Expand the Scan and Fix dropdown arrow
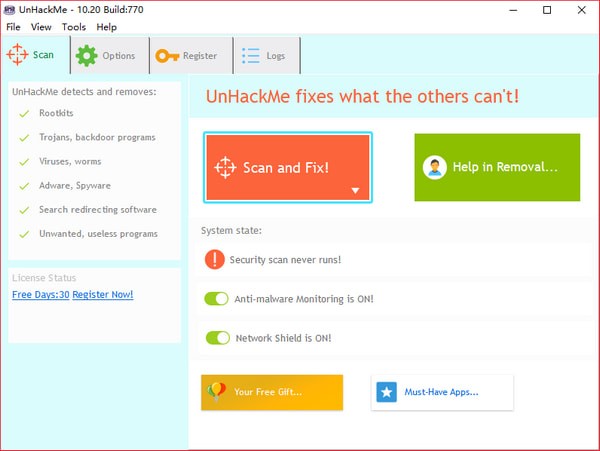This screenshot has width=600, height=451. point(354,190)
